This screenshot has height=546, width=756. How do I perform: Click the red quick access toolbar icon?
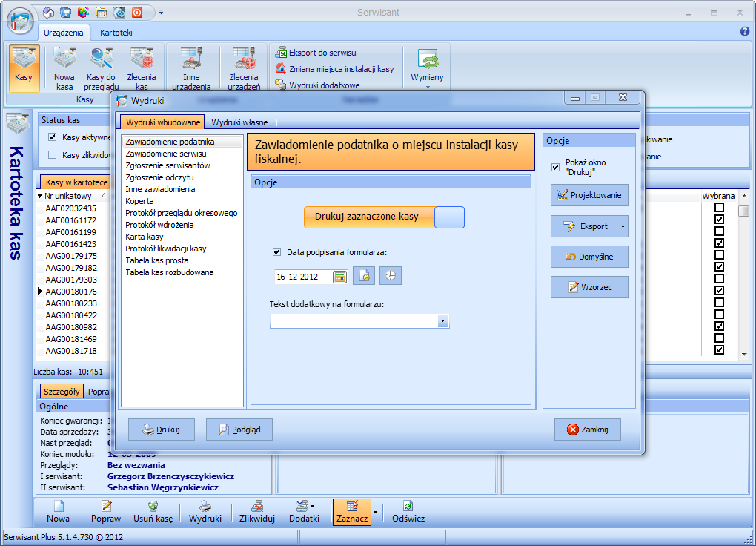click(137, 12)
